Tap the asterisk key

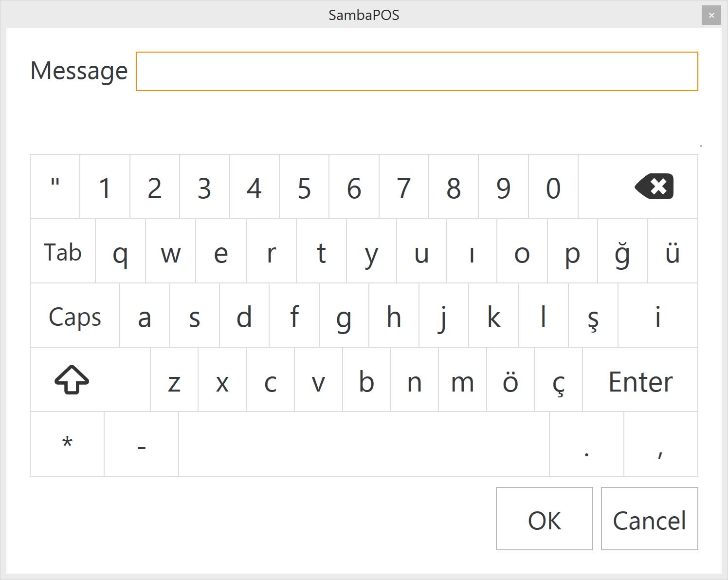67,444
